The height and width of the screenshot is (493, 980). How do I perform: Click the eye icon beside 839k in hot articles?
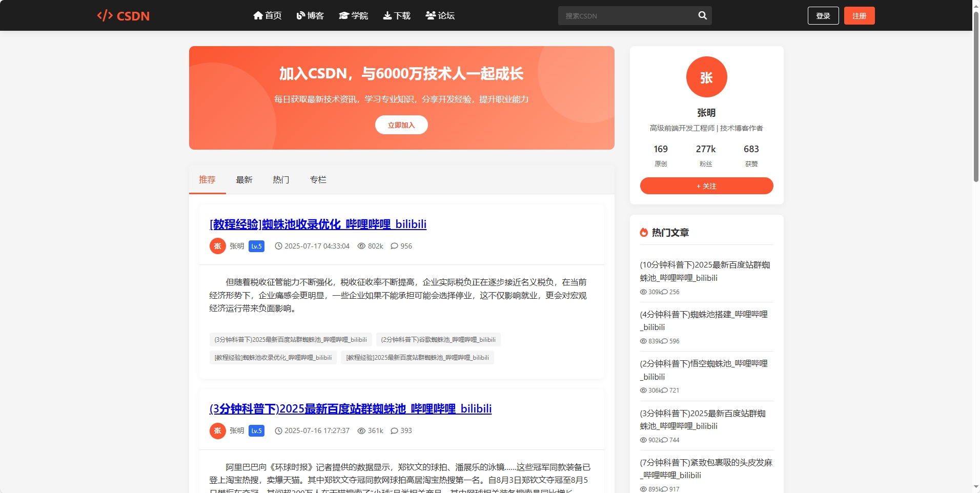(x=643, y=341)
